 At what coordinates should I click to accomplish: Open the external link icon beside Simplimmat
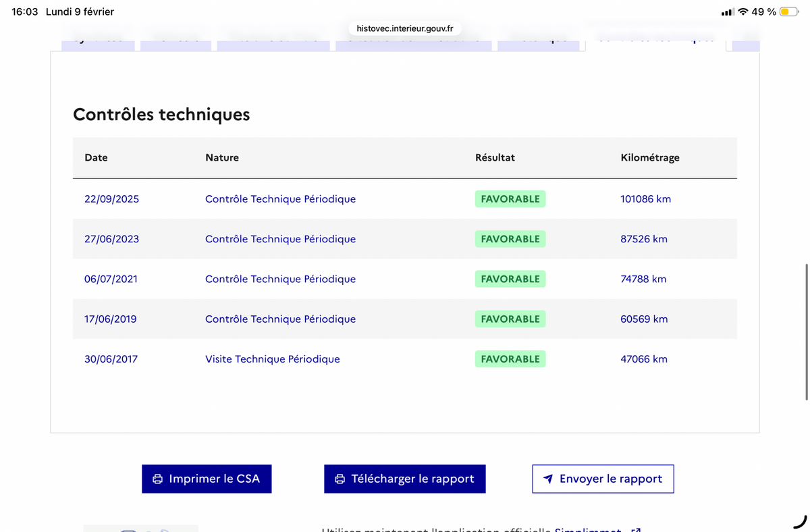click(635, 531)
